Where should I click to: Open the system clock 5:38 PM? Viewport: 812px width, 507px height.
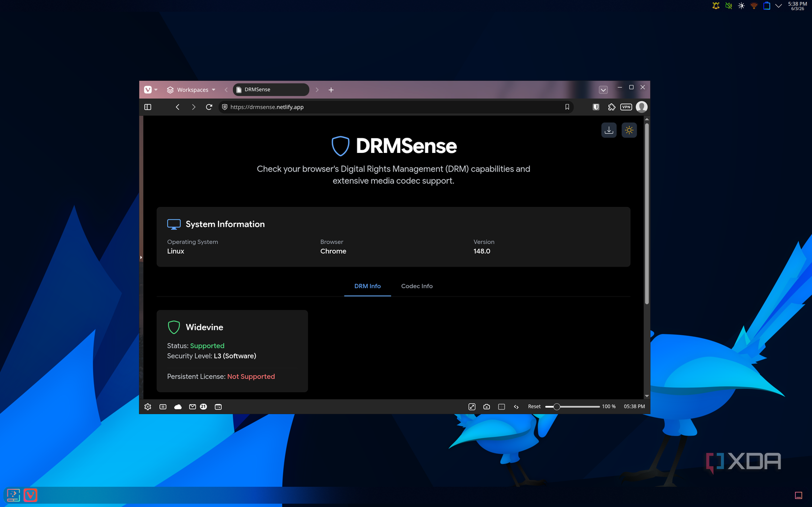point(797,6)
